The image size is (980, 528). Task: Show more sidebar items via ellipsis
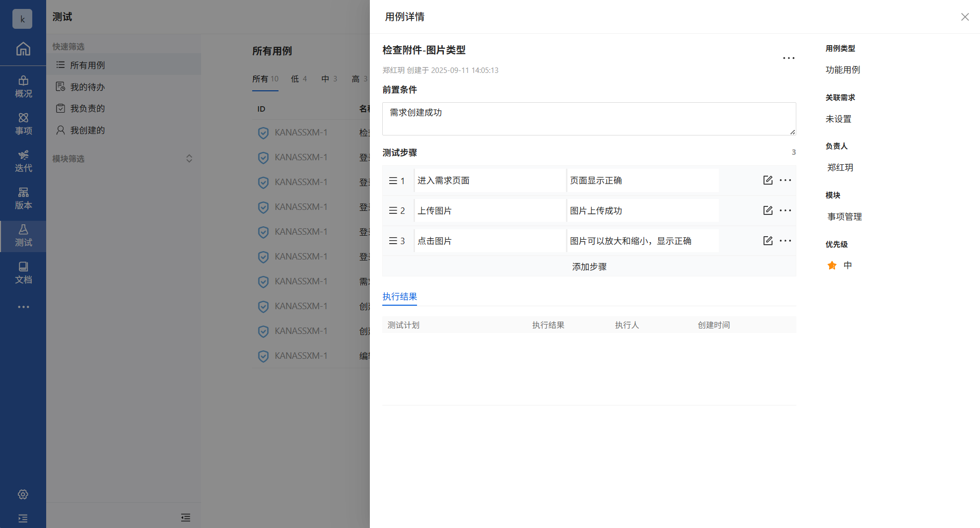click(23, 307)
